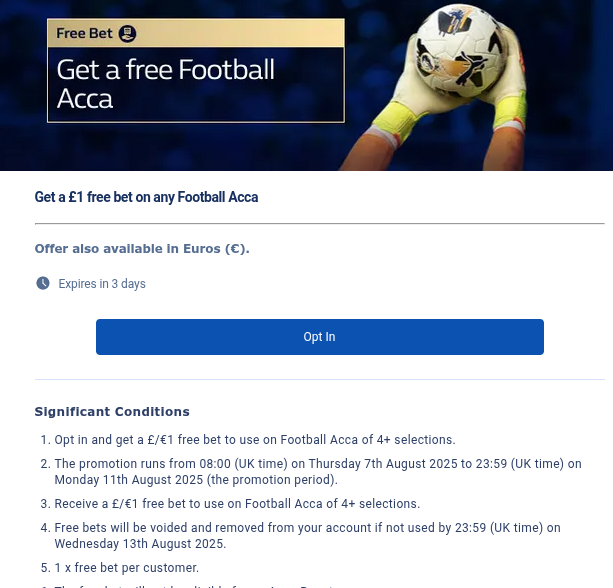This screenshot has height=588, width=613.
Task: Select the '1 x free bet per customer' condition
Action: click(x=127, y=568)
